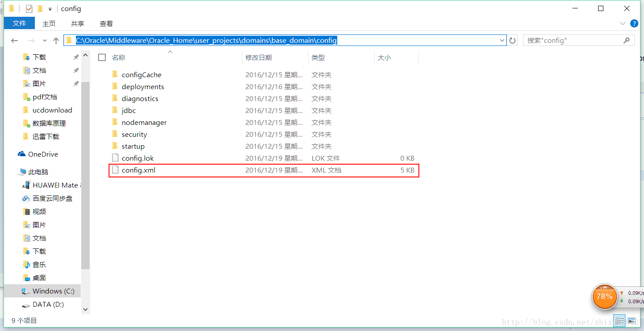Go back with the Back arrow
This screenshot has height=331, width=644.
[15, 41]
